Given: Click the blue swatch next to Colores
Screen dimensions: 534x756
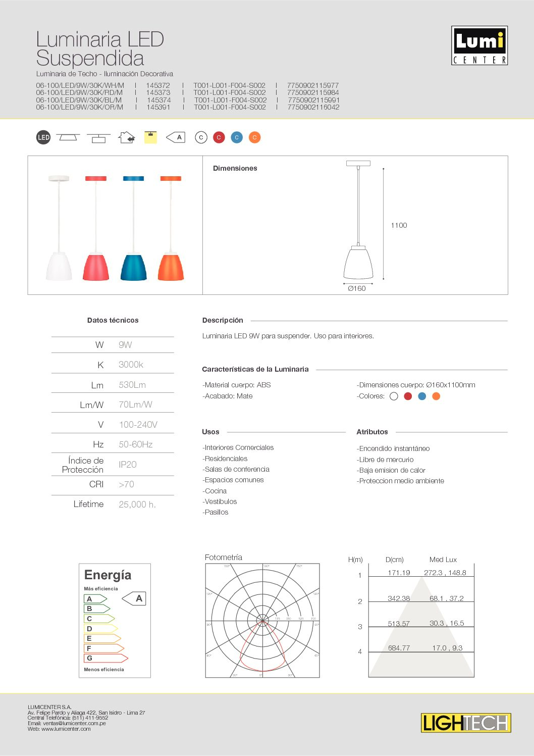Looking at the screenshot, I should 422,396.
